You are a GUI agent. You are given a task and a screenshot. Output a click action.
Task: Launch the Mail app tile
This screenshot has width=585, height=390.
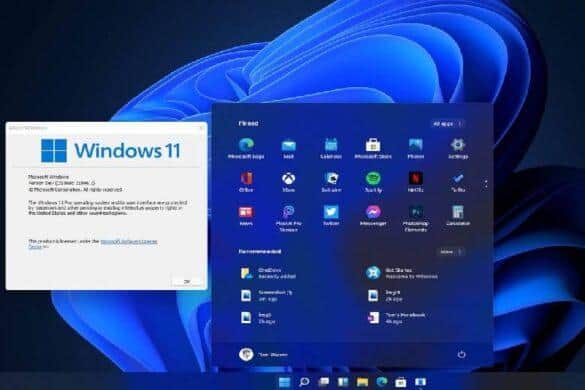pos(288,148)
